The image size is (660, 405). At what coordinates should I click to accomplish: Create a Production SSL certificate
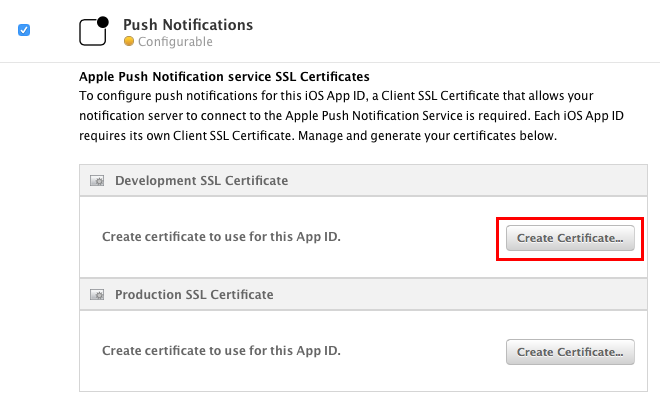click(x=570, y=352)
